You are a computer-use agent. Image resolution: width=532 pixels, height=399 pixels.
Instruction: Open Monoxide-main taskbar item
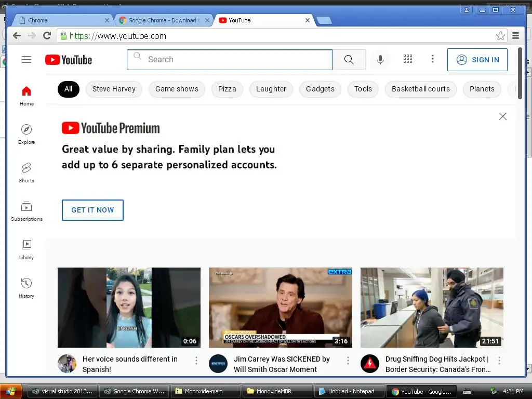(x=206, y=391)
